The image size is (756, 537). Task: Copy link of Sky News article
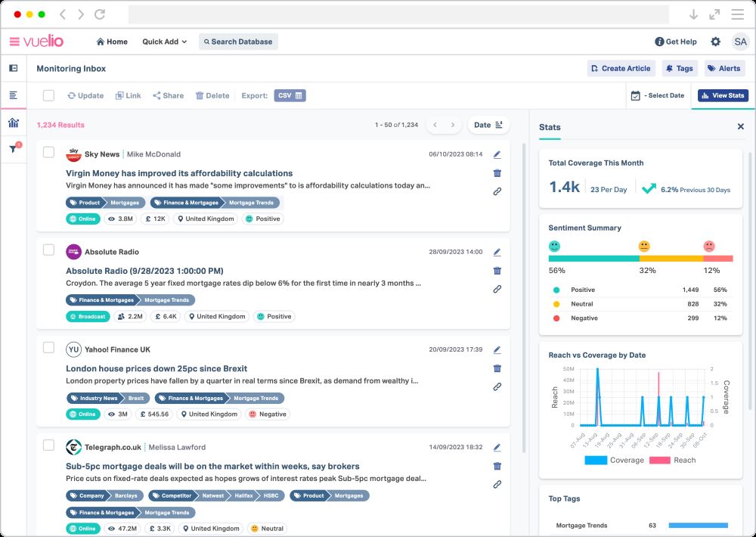(497, 191)
